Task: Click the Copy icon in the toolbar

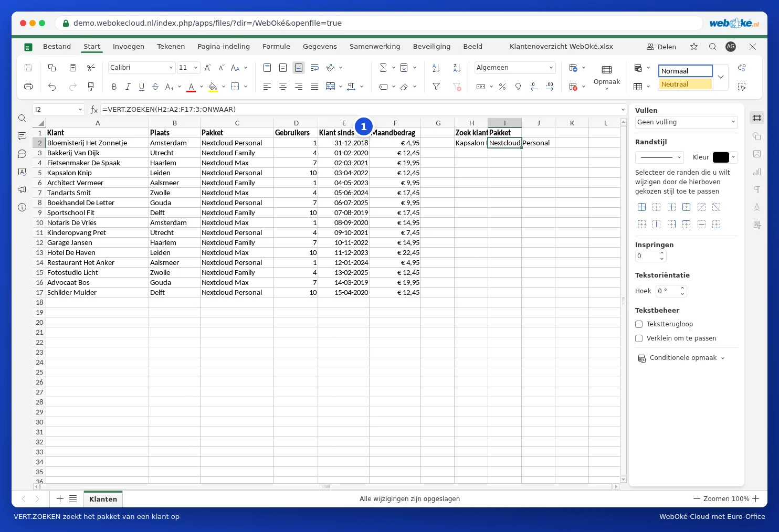Action: 52,68
